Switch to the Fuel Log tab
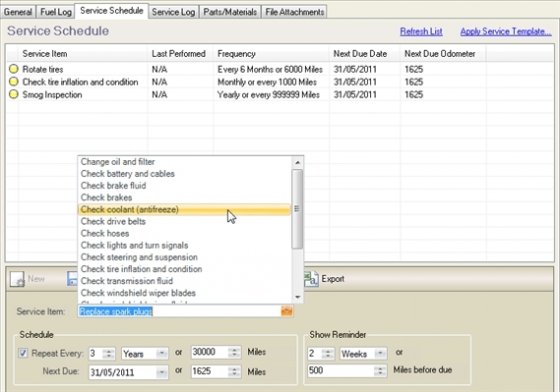Image resolution: width=560 pixels, height=392 pixels. pos(56,12)
